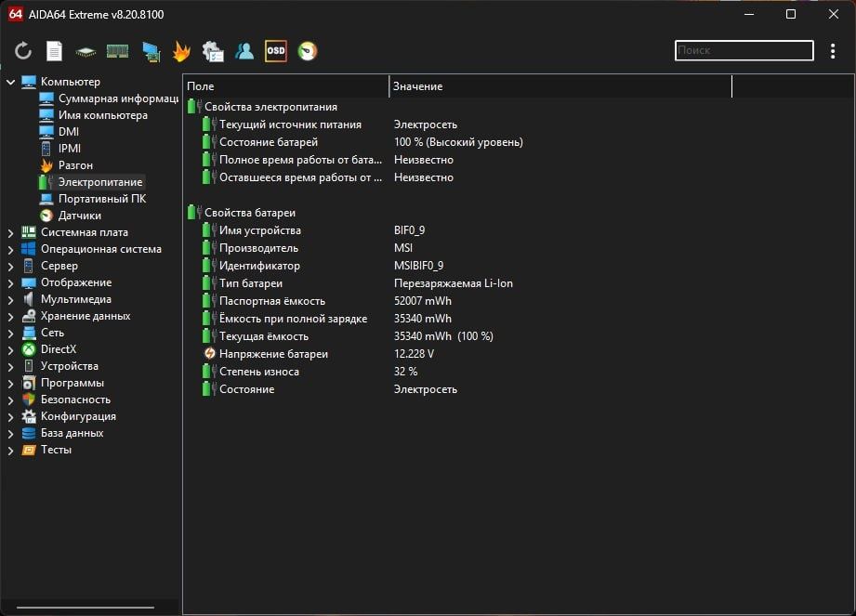The width and height of the screenshot is (856, 616).
Task: Open the CPU chip toolbar icon
Action: tap(86, 52)
